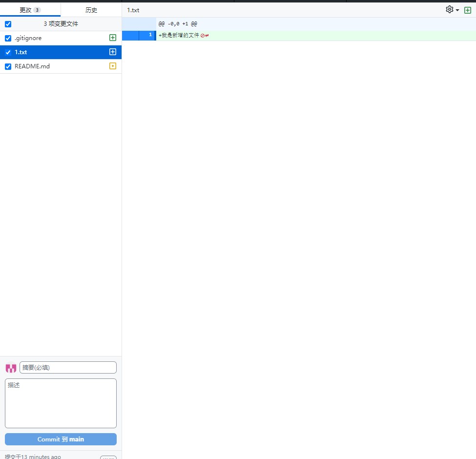Toggle the 1.txt file checkbox
The image size is (476, 459).
[x=8, y=52]
